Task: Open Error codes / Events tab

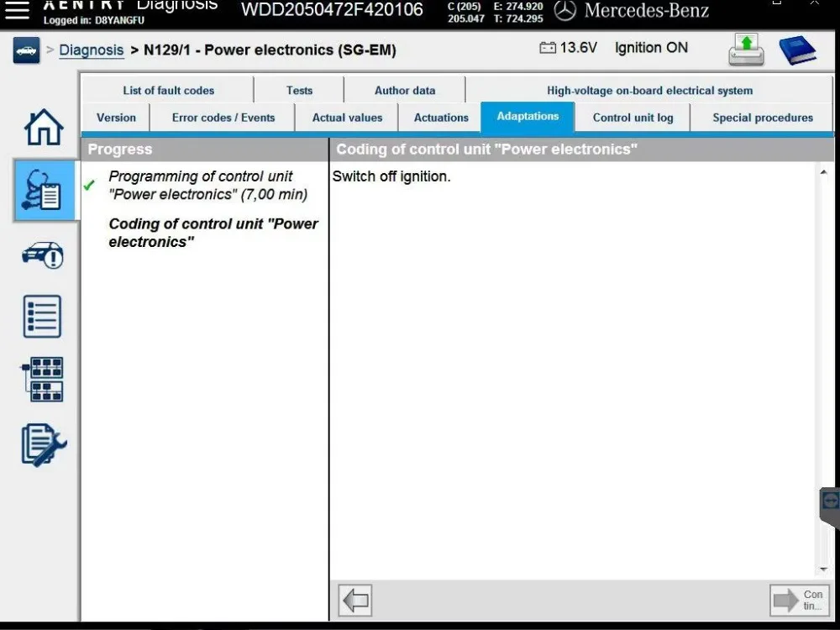Action: (223, 118)
